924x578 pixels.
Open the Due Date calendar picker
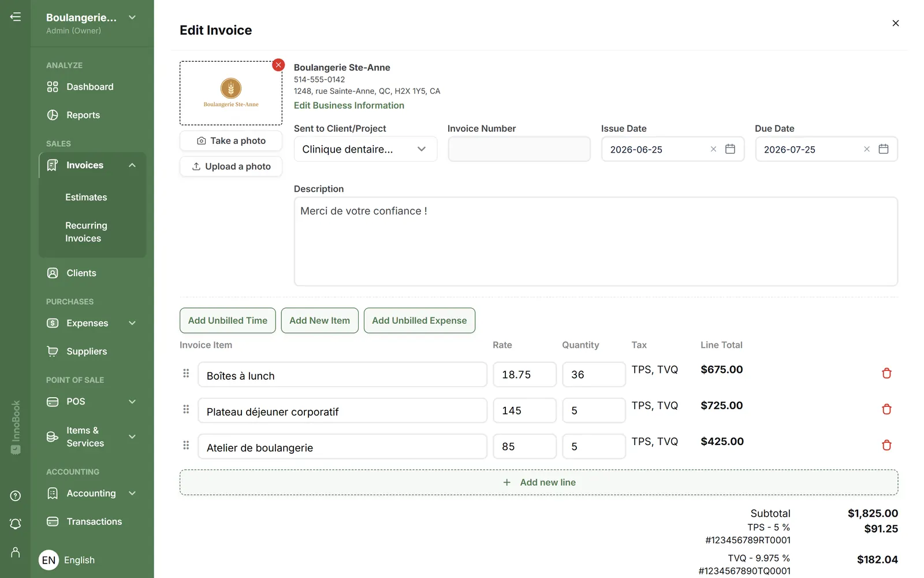[883, 149]
